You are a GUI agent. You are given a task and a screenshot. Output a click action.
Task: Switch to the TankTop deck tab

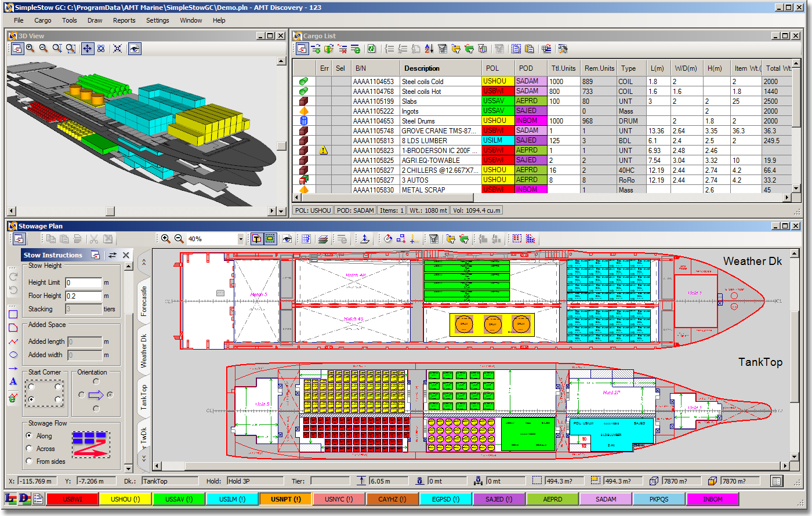tap(144, 398)
